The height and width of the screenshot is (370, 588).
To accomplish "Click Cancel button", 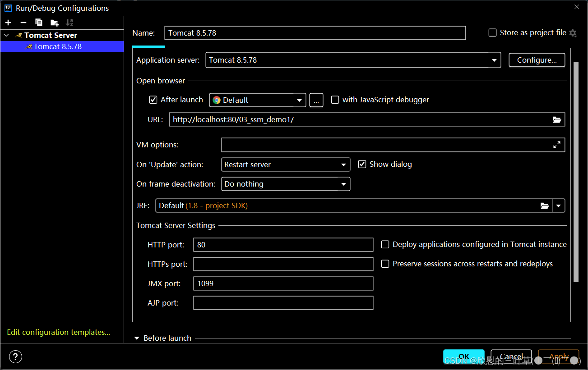I will click(511, 356).
